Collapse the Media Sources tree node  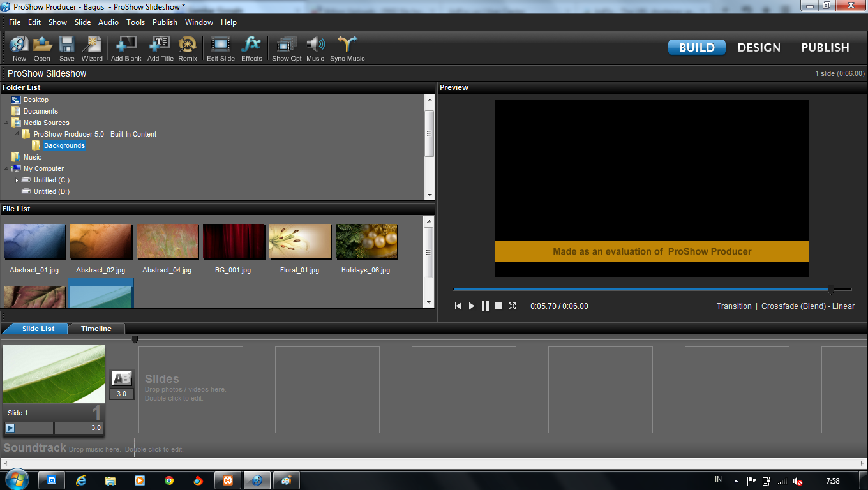[x=7, y=122]
